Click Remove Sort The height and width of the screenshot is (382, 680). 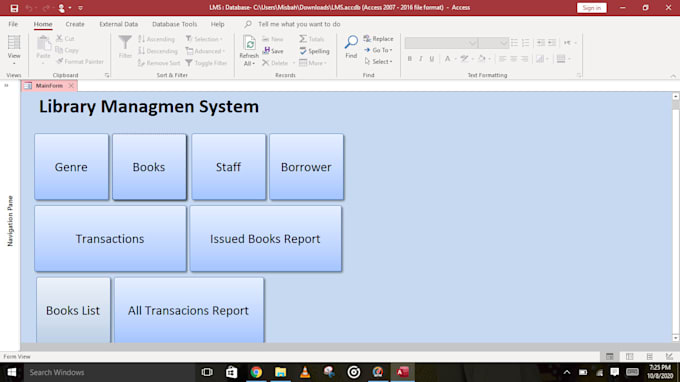tap(159, 63)
